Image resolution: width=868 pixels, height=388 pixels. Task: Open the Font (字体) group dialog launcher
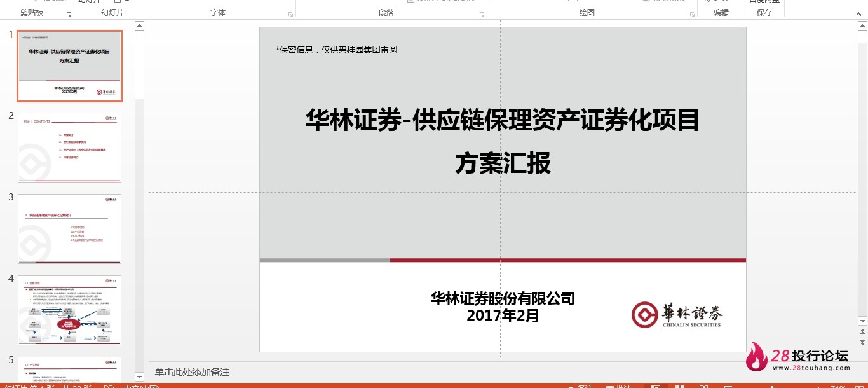(x=290, y=13)
